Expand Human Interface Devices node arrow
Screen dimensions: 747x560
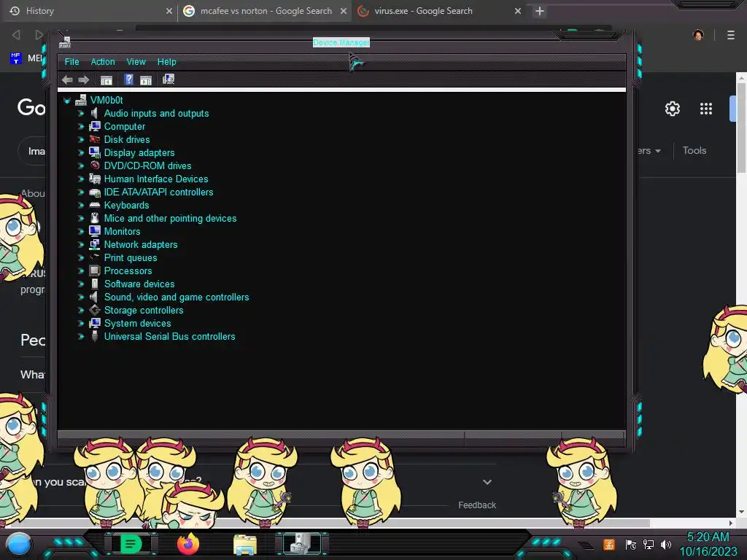pyautogui.click(x=81, y=179)
